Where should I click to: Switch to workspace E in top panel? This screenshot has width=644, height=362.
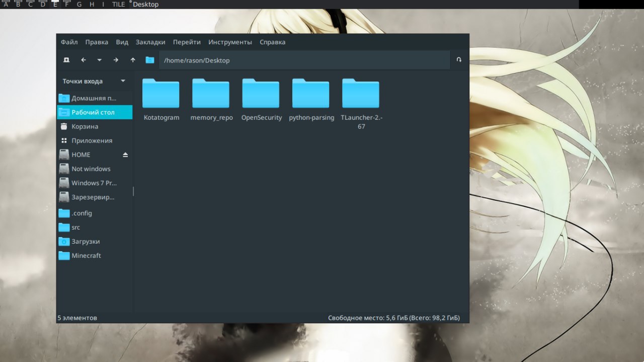(x=55, y=4)
